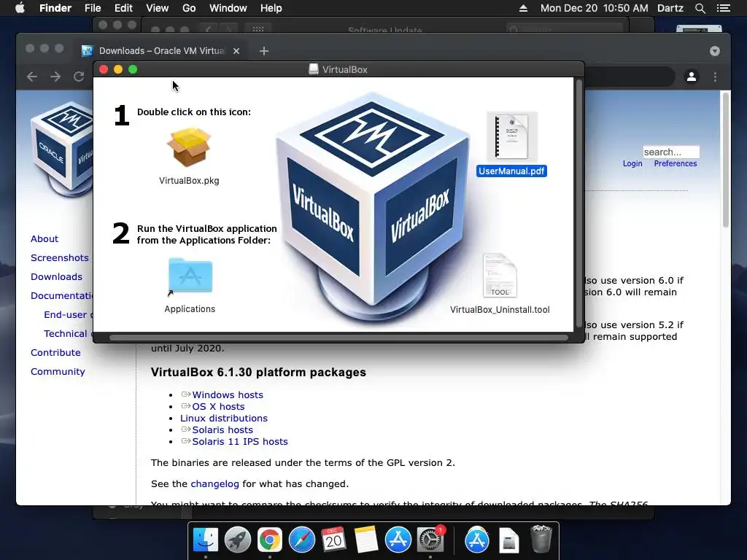Click the Solaris hosts link
The image size is (747, 560).
pos(222,430)
